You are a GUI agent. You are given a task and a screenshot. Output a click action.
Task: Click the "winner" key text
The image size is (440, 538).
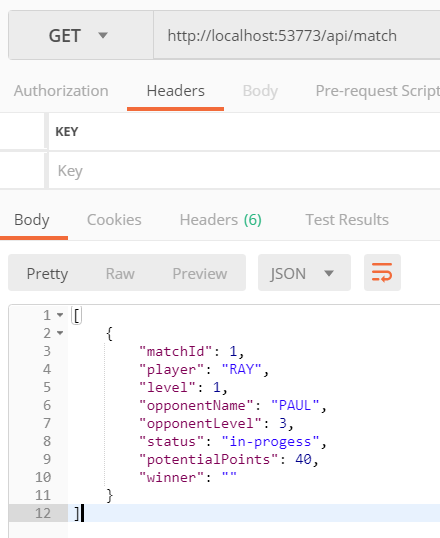point(172,478)
